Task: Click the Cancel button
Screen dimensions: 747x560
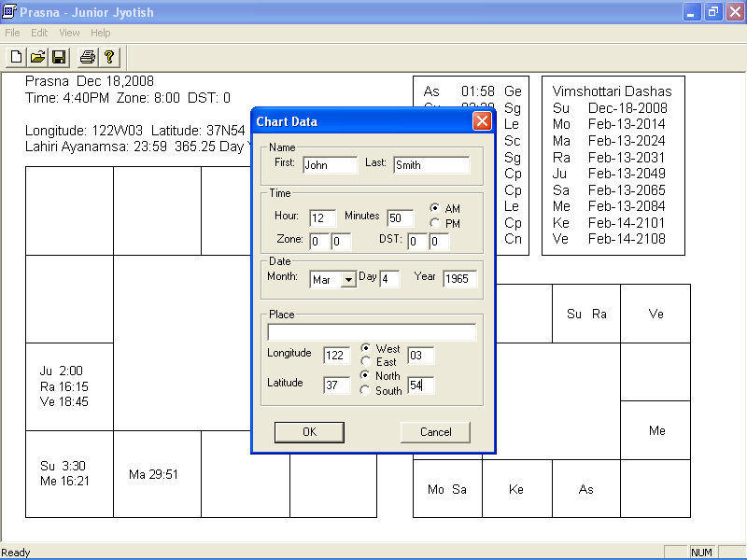Action: tap(435, 432)
